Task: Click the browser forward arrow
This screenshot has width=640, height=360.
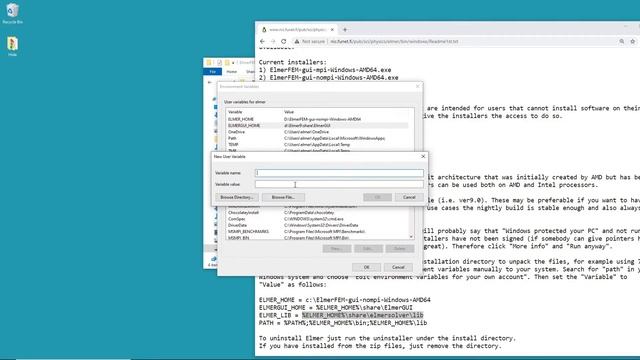Action: coord(273,41)
